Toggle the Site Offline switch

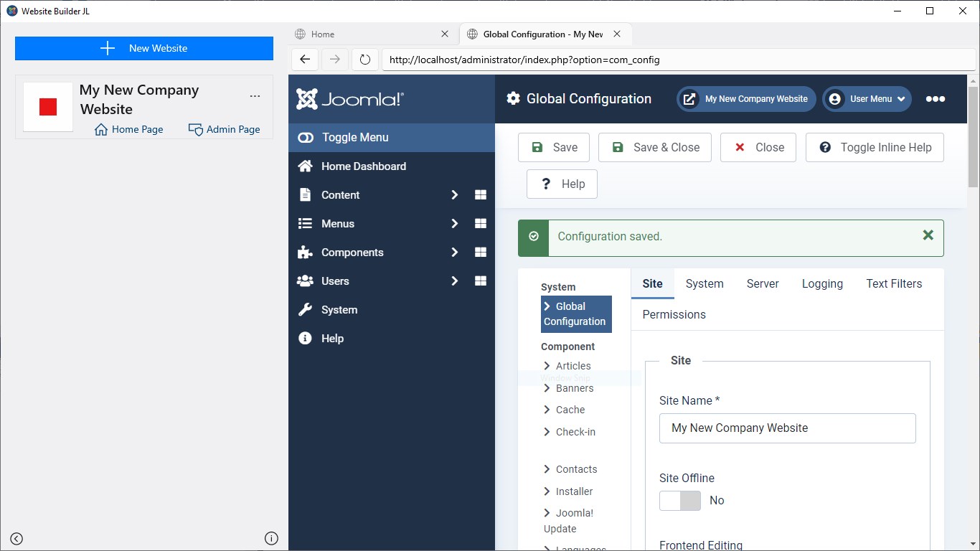click(680, 501)
